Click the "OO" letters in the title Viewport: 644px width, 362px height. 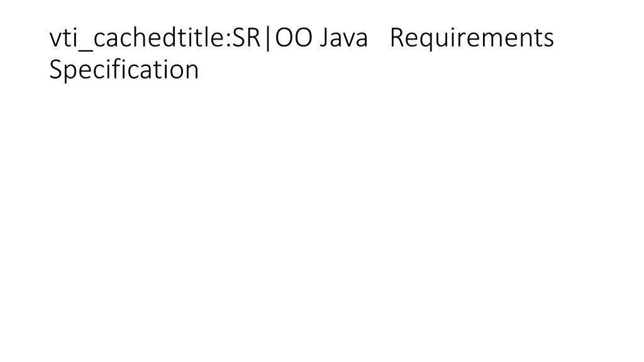pos(294,39)
